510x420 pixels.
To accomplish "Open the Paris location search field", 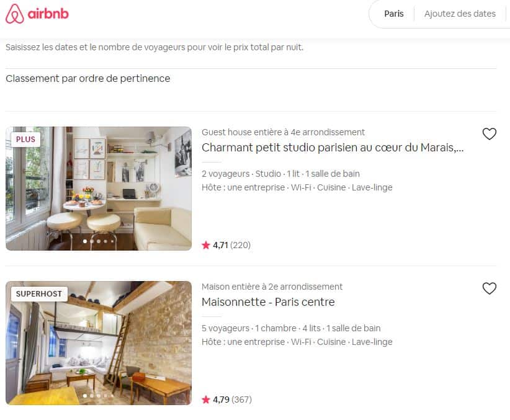I will [394, 14].
